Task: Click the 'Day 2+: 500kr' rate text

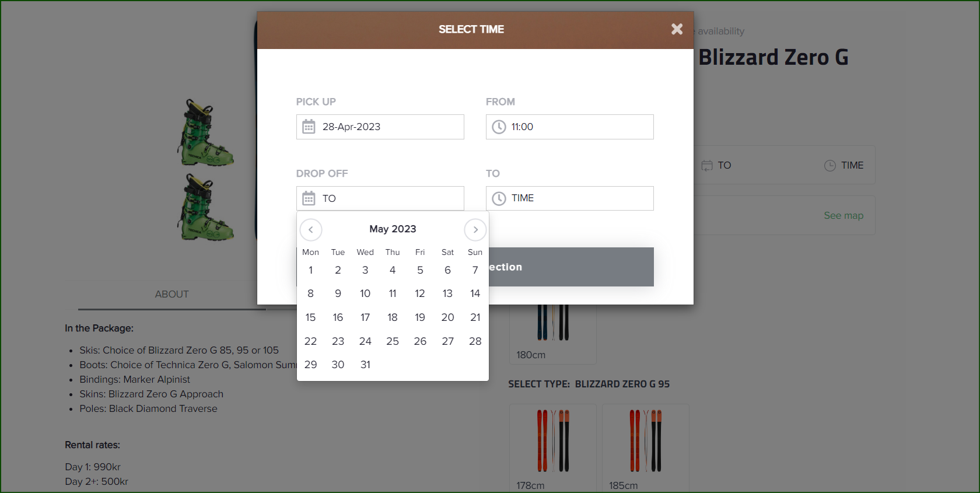Action: (96, 481)
